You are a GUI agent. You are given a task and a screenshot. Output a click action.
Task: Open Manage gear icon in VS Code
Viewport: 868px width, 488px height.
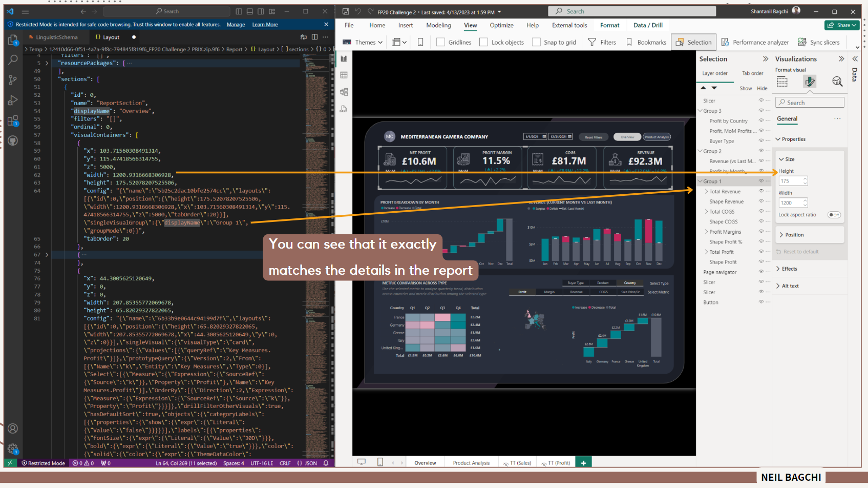click(13, 449)
